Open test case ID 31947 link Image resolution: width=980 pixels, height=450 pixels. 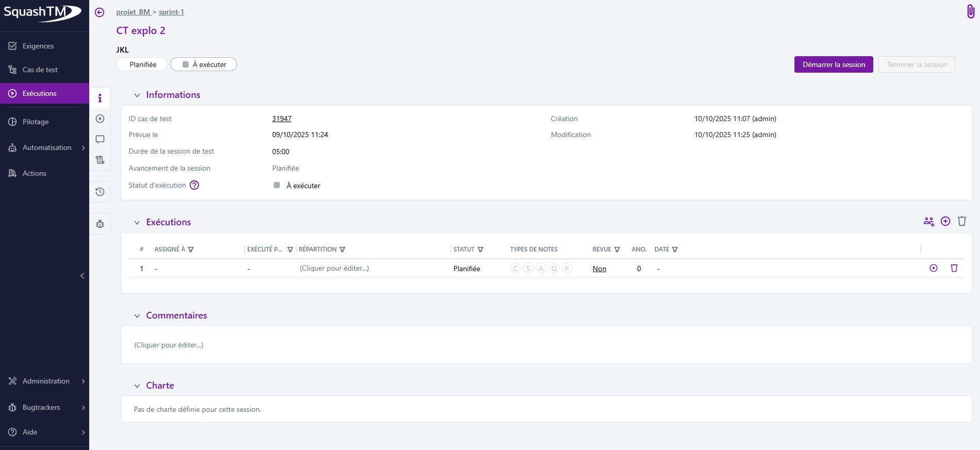[x=281, y=119]
